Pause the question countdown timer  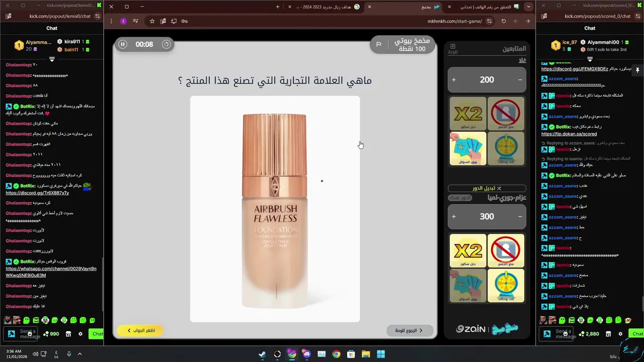tap(122, 44)
